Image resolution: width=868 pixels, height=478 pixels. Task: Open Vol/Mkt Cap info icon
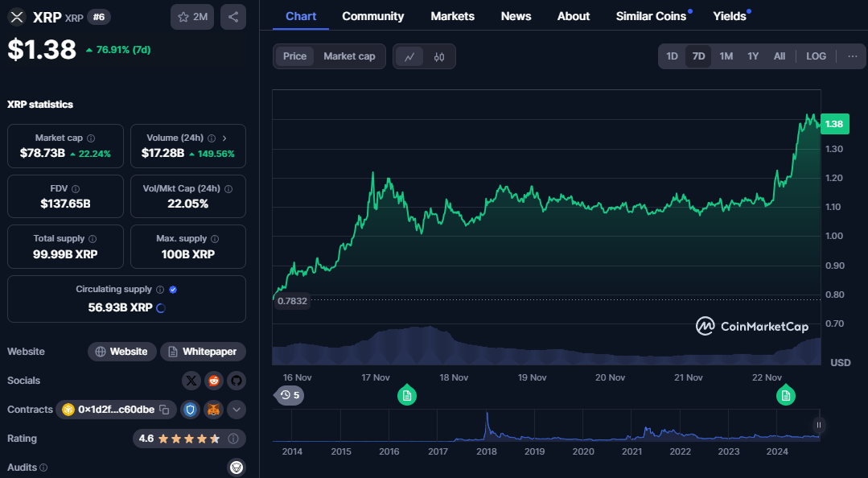click(228, 189)
